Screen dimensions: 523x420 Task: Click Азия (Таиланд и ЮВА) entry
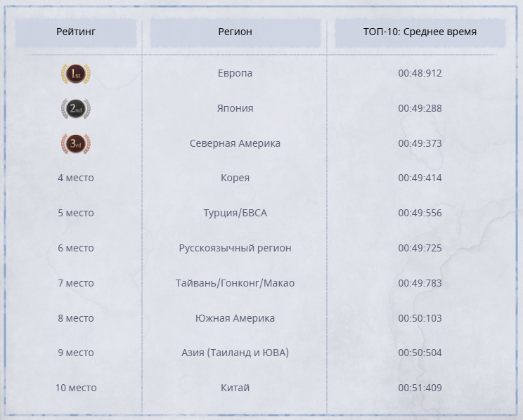235,353
